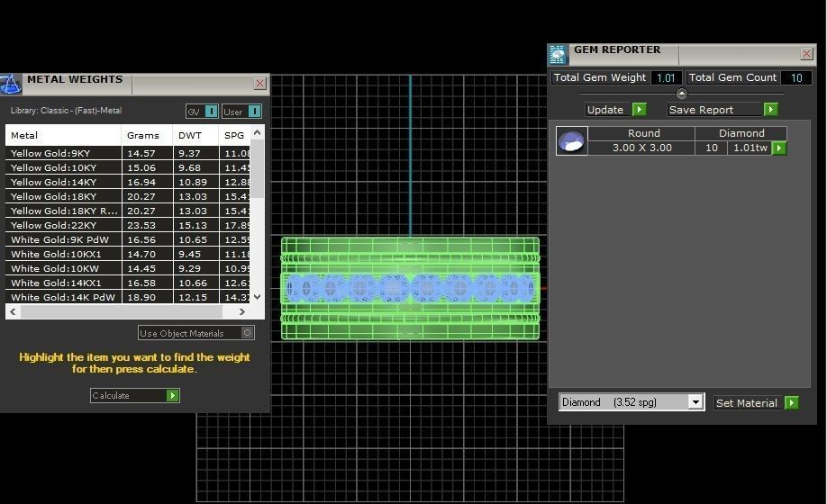Click the horizontal scrollbar thumb in metal list

122,311
